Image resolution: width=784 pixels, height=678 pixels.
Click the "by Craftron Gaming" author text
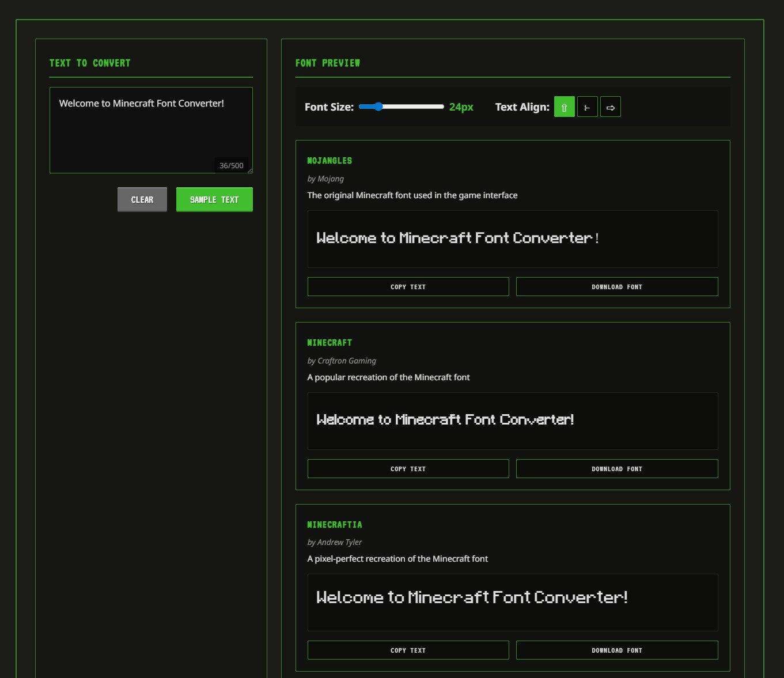342,361
